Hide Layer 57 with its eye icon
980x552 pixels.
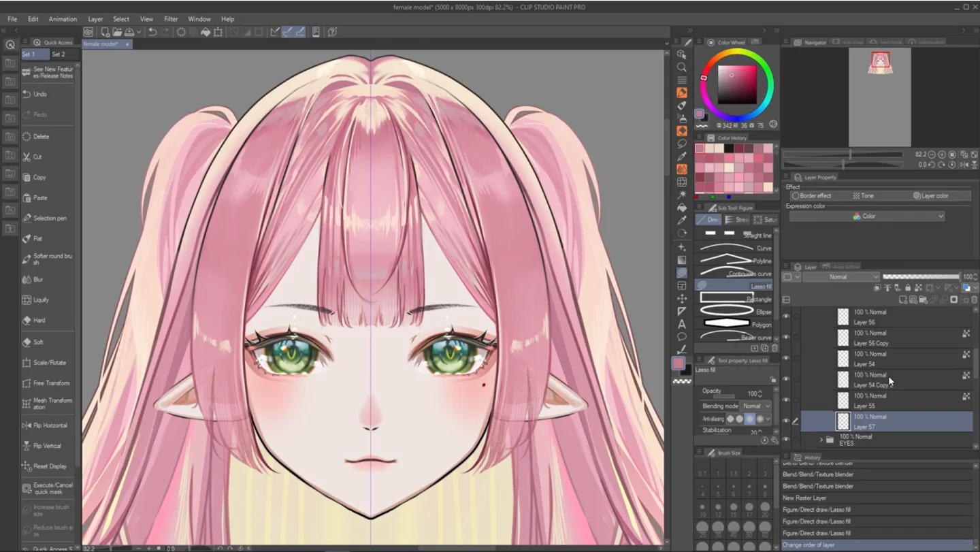pos(786,421)
